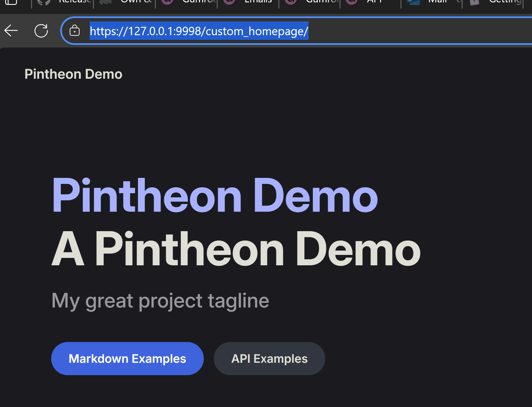This screenshot has width=532, height=407.
Task: Open the API Examples button
Action: 269,359
